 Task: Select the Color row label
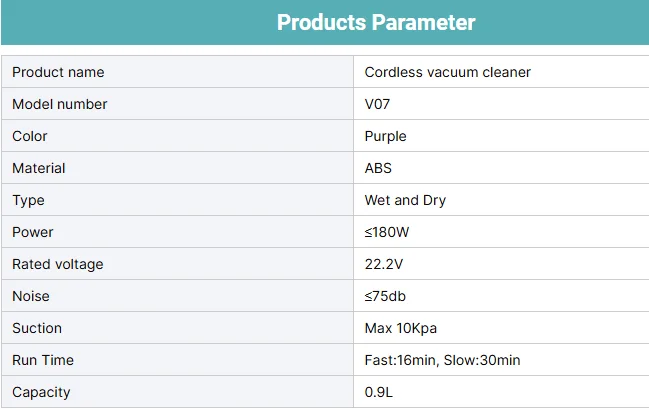(30, 136)
